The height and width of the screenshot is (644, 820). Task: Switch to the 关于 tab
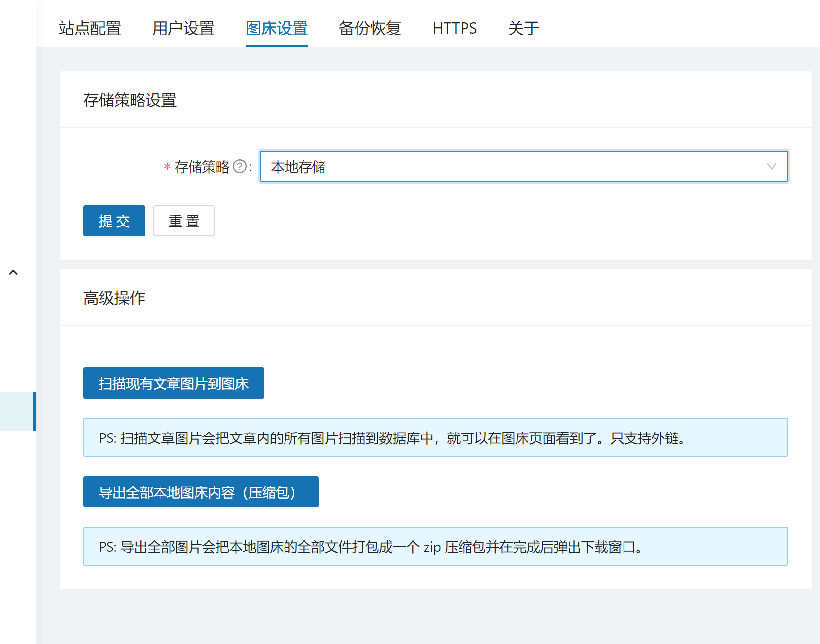click(x=524, y=28)
